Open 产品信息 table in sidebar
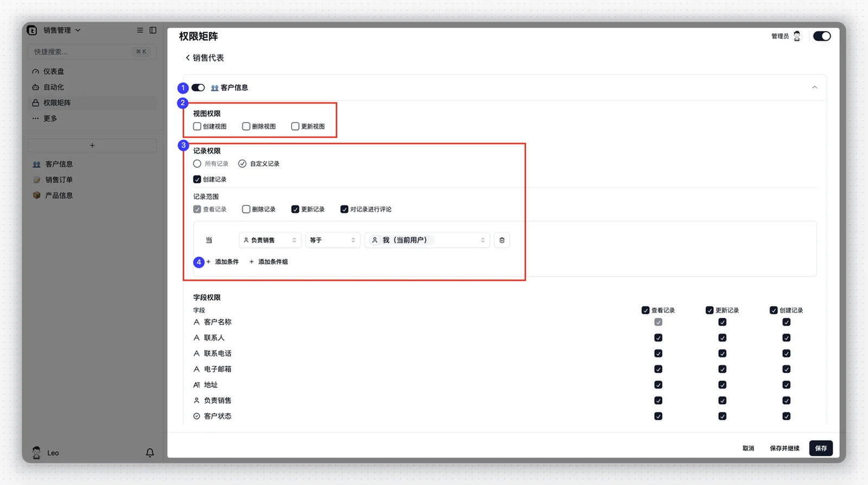Screen dimensions: 868x485 click(x=92, y=195)
